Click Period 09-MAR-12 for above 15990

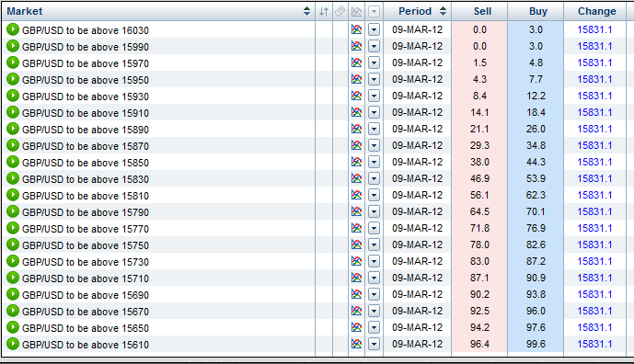click(417, 47)
